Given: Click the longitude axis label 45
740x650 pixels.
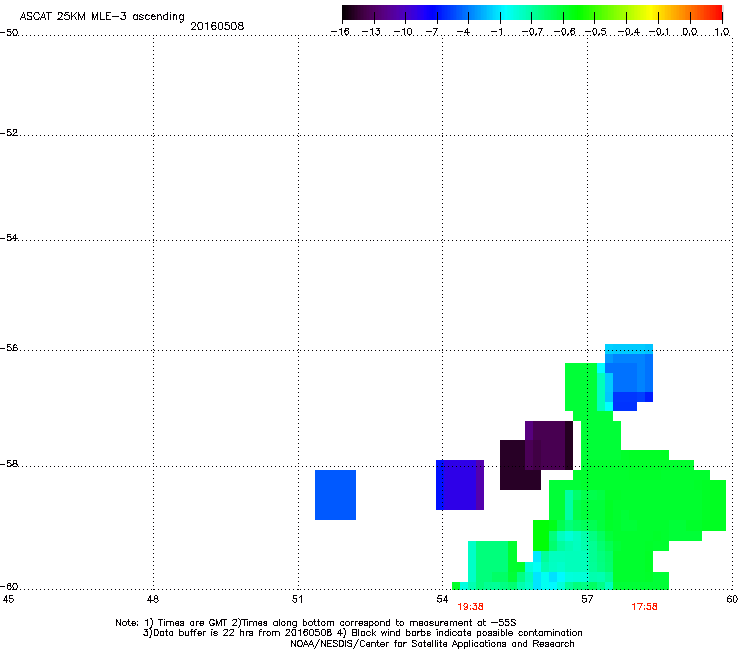Looking at the screenshot, I should coord(8,599).
